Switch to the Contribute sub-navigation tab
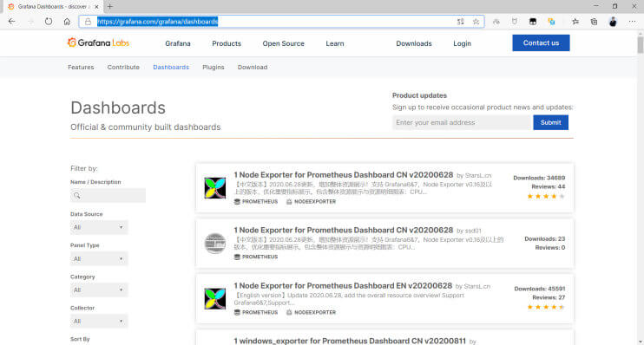Viewport: 644px width, 345px height. point(123,68)
